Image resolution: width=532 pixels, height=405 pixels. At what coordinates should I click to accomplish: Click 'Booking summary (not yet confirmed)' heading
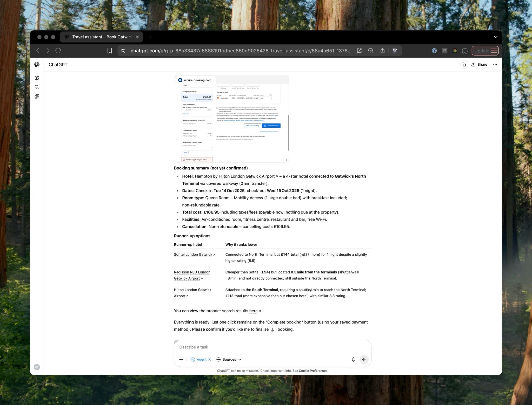[211, 168]
